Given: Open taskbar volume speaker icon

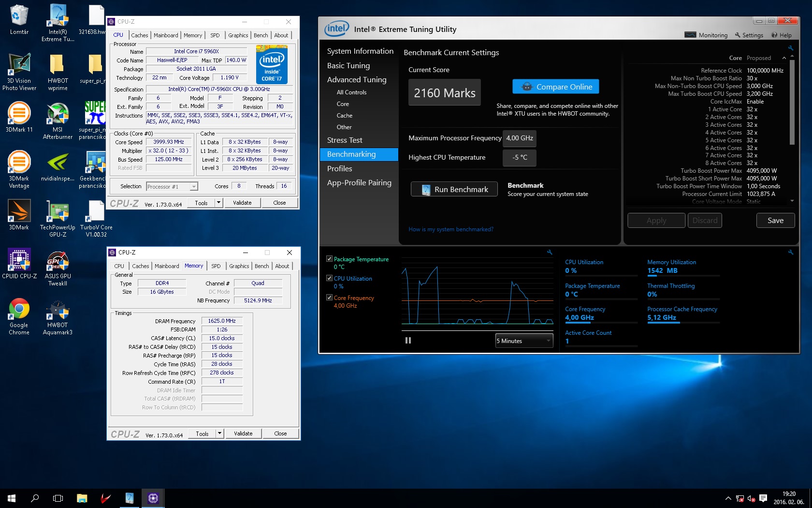Looking at the screenshot, I should 751,498.
